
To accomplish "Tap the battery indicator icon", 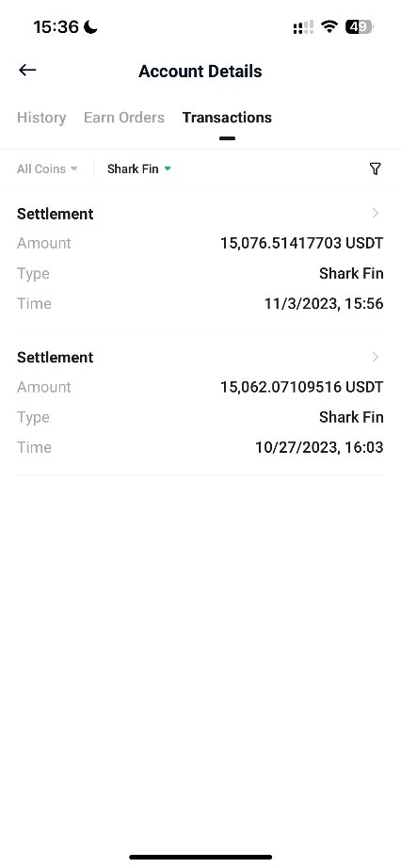I will [360, 26].
